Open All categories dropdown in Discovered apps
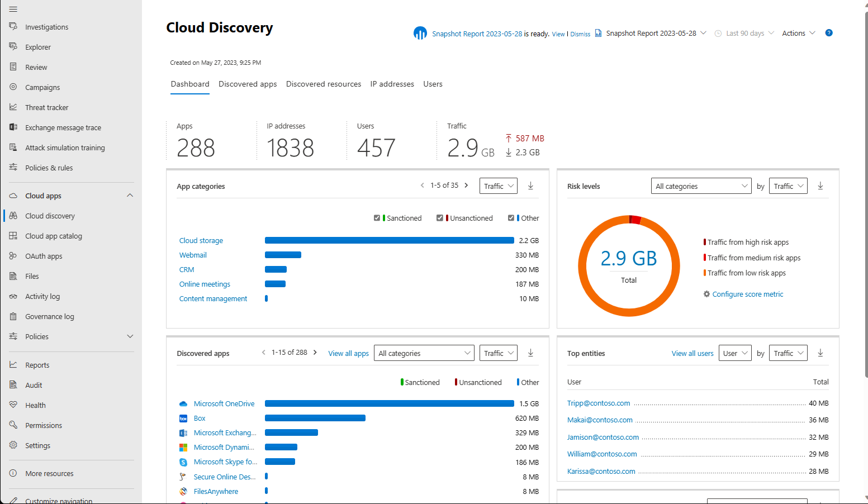Screen dimensions: 868x504 pos(424,353)
